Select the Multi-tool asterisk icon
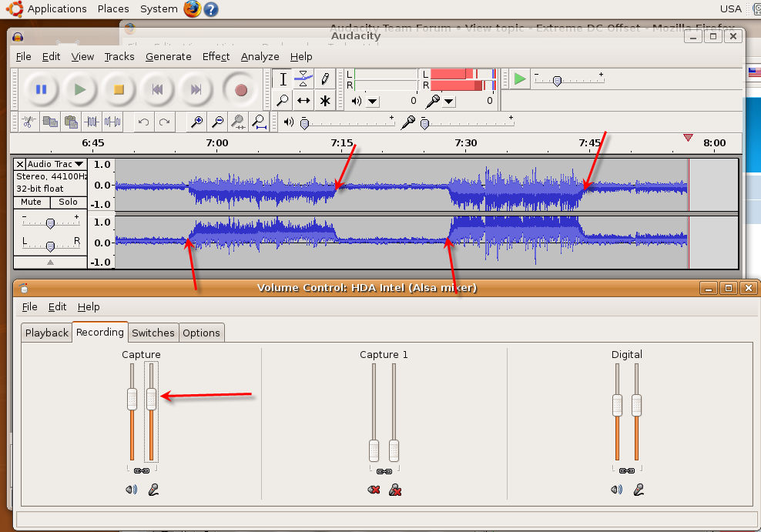This screenshot has width=761, height=532. click(325, 101)
